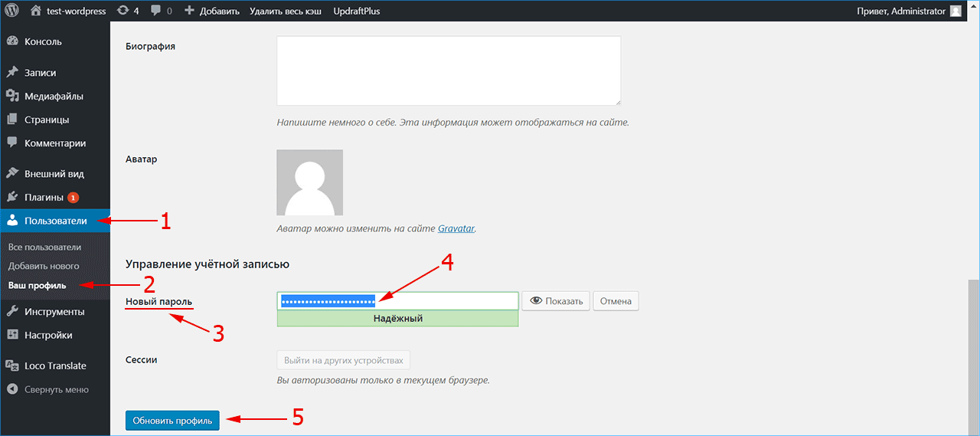Image resolution: width=980 pixels, height=436 pixels.
Task: Open the comments bubble in admin bar
Action: [x=161, y=11]
